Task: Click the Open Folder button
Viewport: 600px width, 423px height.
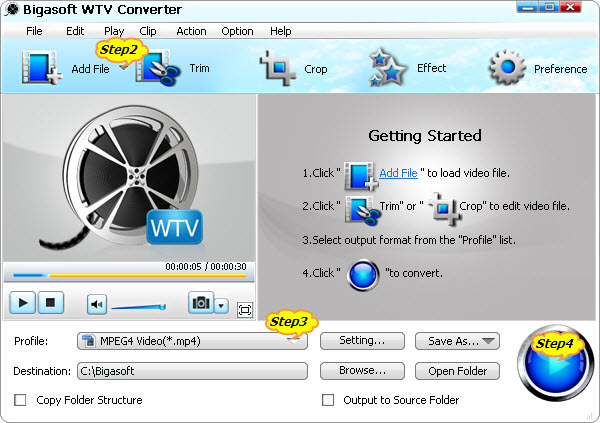Action: [457, 371]
